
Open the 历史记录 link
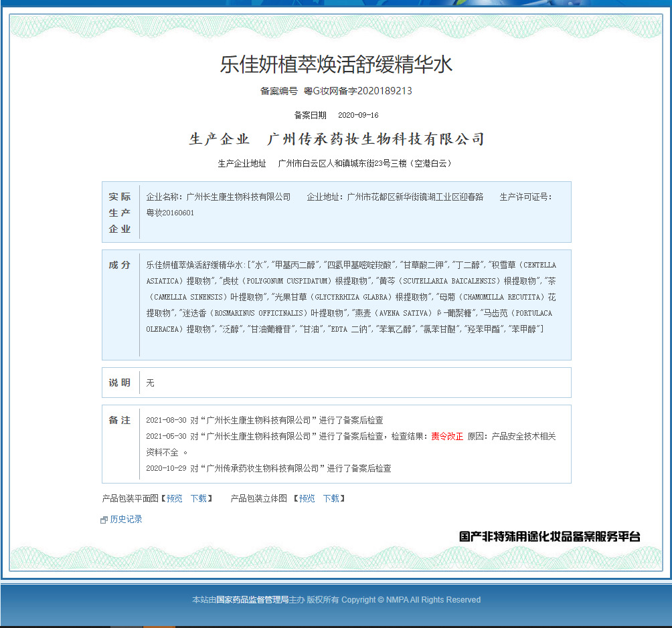[126, 519]
